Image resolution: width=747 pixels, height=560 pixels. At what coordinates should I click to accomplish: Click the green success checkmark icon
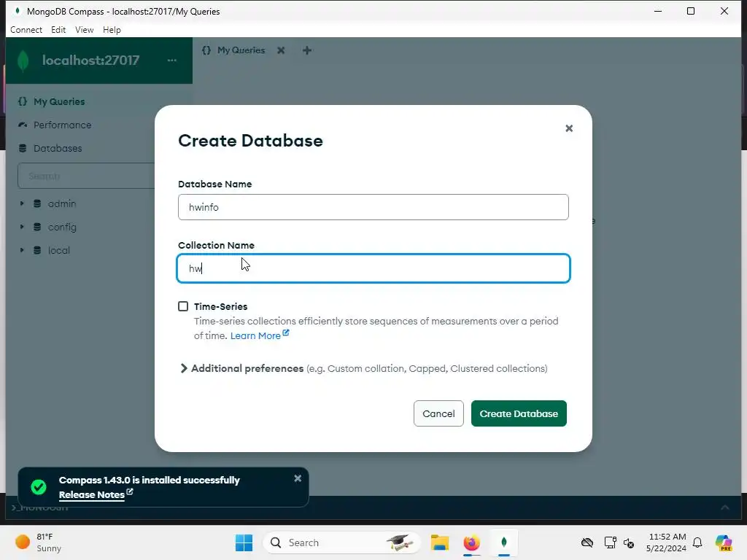[39, 486]
